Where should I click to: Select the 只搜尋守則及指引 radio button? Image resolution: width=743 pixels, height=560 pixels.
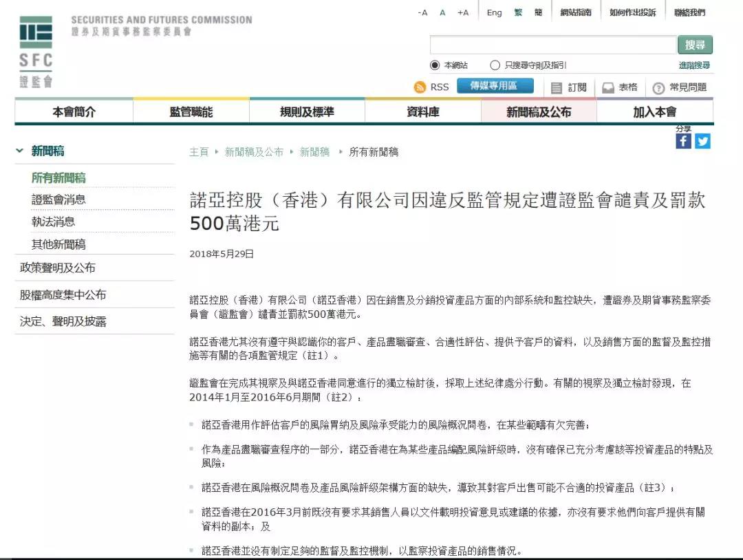[x=495, y=65]
